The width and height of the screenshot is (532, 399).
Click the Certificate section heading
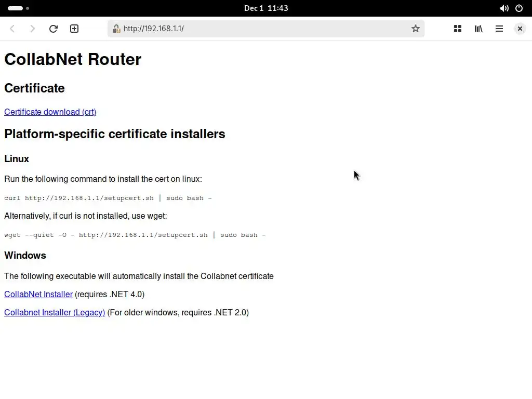point(34,88)
